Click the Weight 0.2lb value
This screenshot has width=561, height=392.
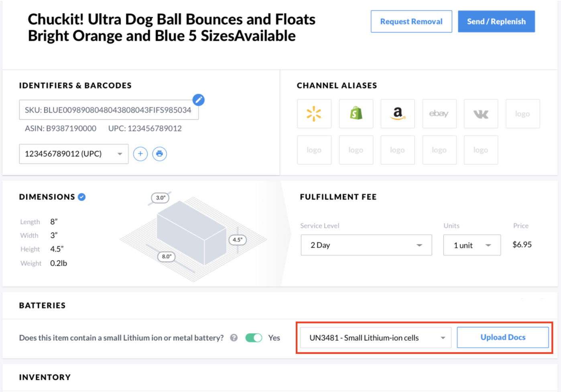tap(59, 263)
